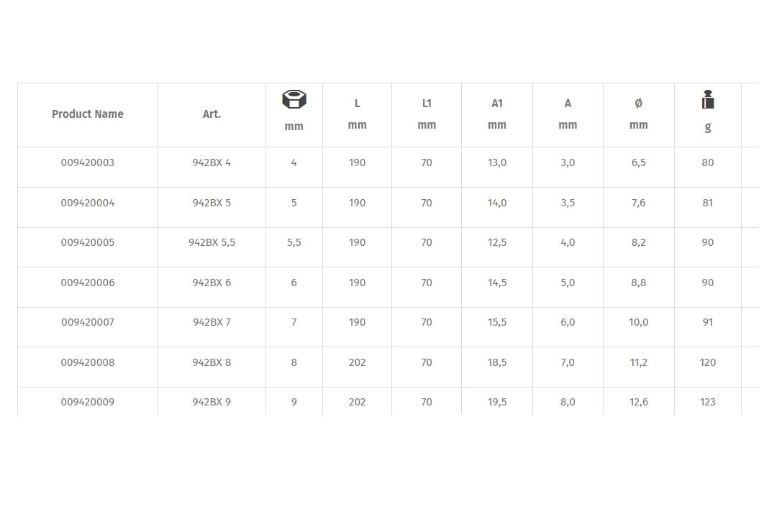The width and height of the screenshot is (764, 532).
Task: Open product 009420004
Action: coord(88,203)
